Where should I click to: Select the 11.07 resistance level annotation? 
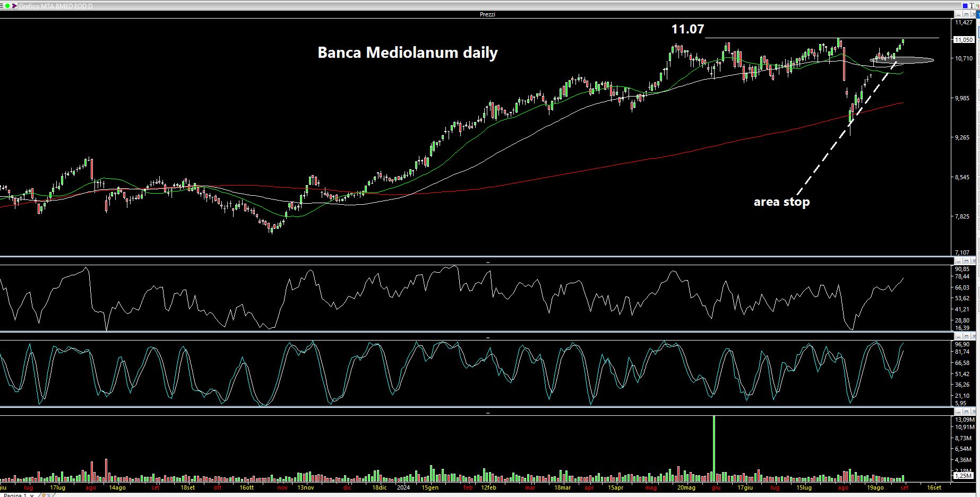687,29
